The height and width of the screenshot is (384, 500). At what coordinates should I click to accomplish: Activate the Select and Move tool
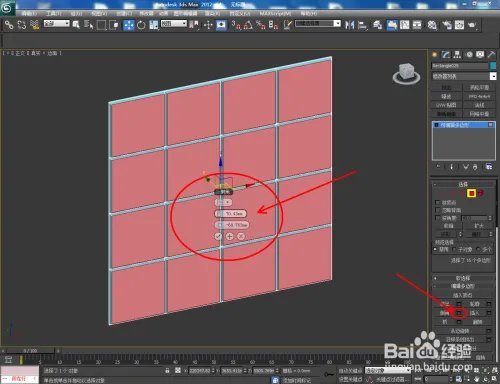(x=129, y=25)
